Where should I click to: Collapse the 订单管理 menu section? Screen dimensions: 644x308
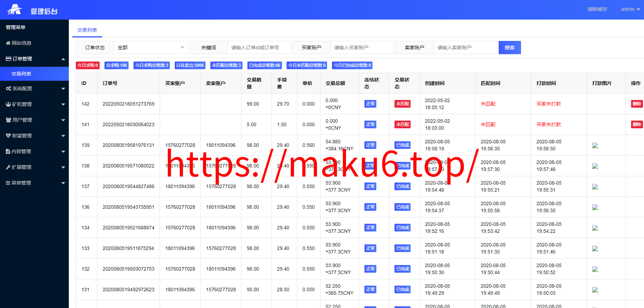[34, 59]
